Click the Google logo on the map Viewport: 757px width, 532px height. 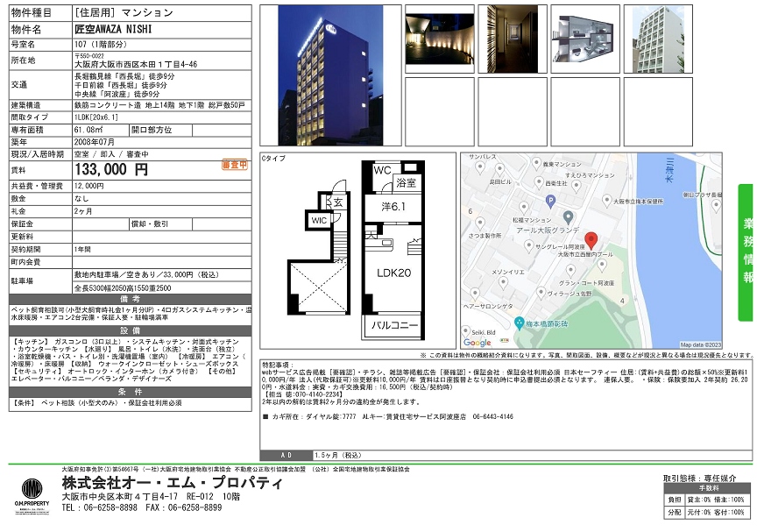478,343
